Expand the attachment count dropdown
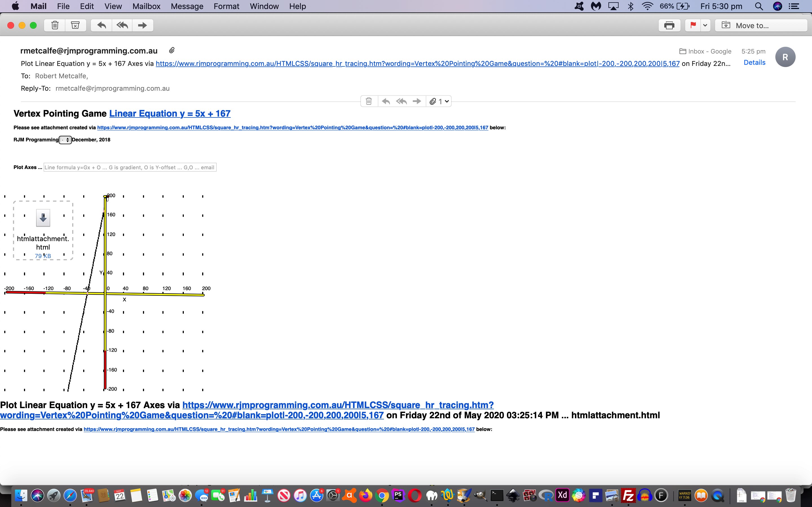This screenshot has width=812, height=507. tap(440, 101)
